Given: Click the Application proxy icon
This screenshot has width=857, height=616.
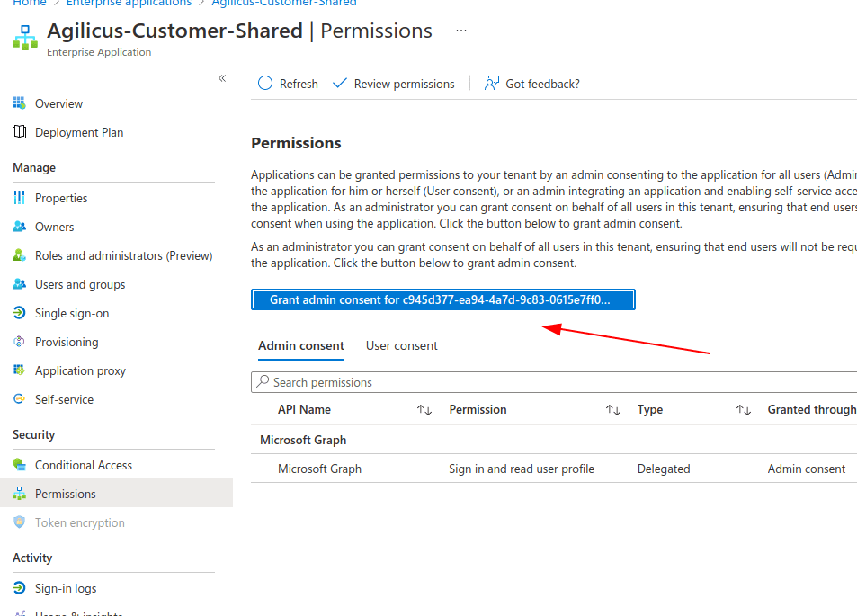Looking at the screenshot, I should [19, 370].
